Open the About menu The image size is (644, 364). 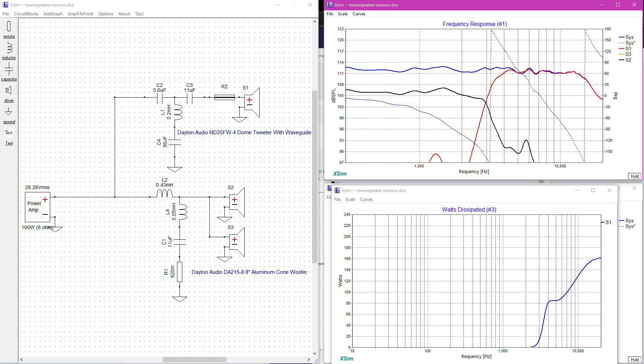click(124, 14)
